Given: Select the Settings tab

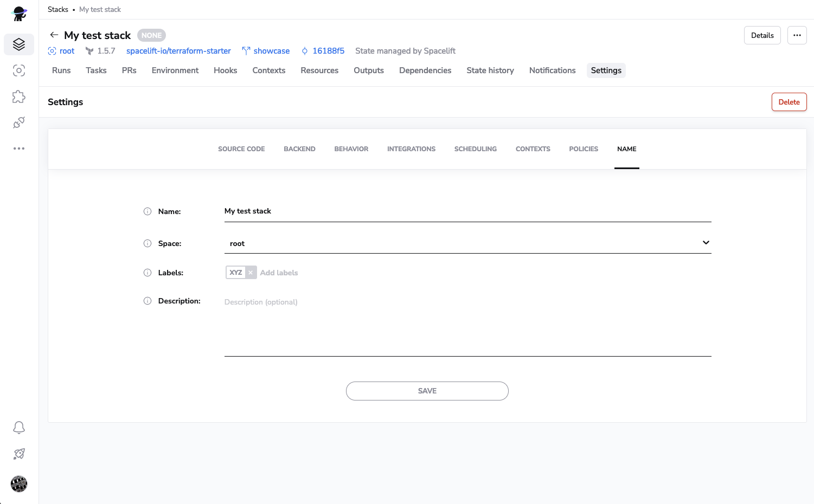Looking at the screenshot, I should click(606, 70).
